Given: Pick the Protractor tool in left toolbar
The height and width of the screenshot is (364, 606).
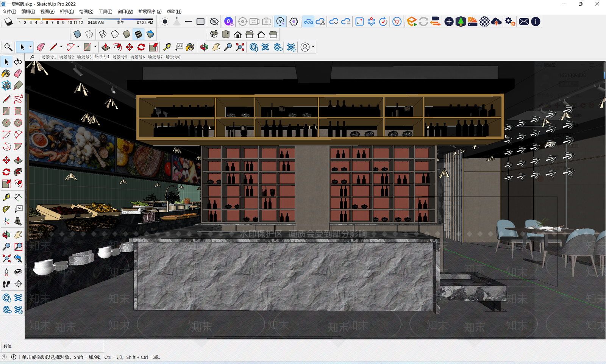Looking at the screenshot, I should pyautogui.click(x=6, y=209).
